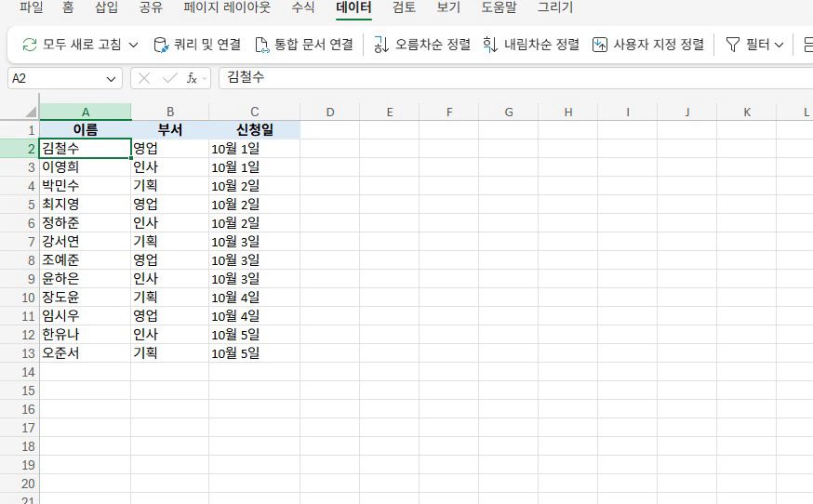The width and height of the screenshot is (813, 504).
Task: Select cell containing 조예준
Action: [x=86, y=260]
